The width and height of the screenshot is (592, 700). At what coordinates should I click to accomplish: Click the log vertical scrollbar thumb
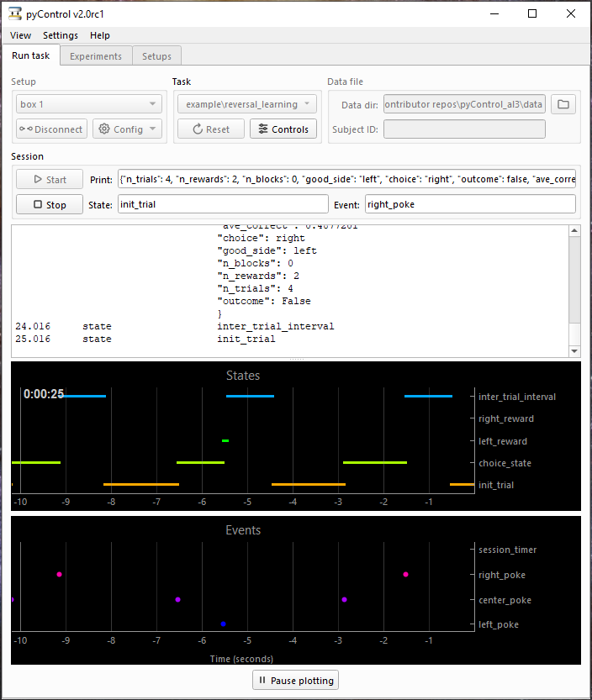574,280
